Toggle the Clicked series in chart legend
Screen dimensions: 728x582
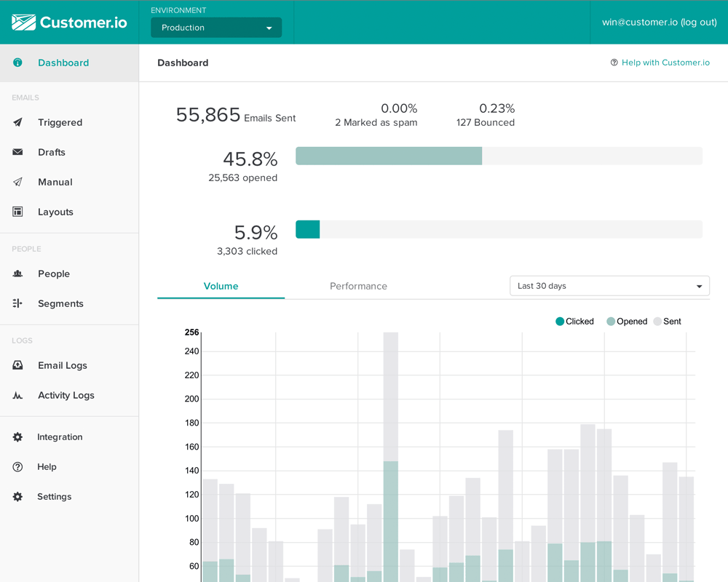click(x=574, y=321)
